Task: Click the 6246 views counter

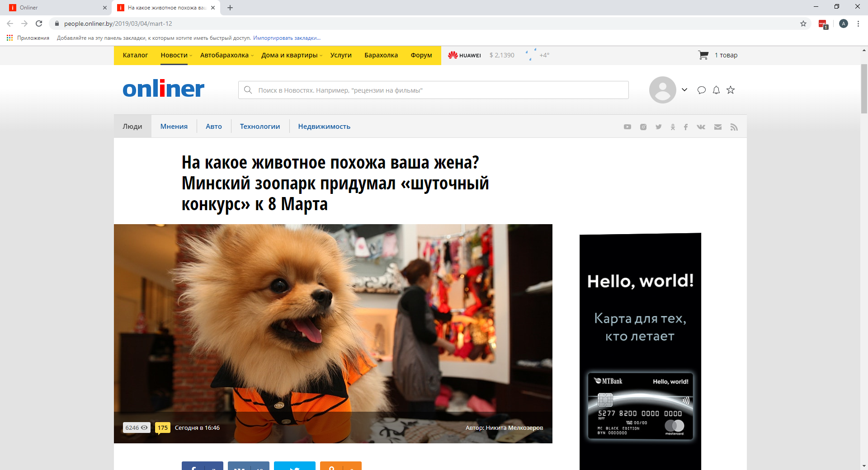Action: [137, 428]
